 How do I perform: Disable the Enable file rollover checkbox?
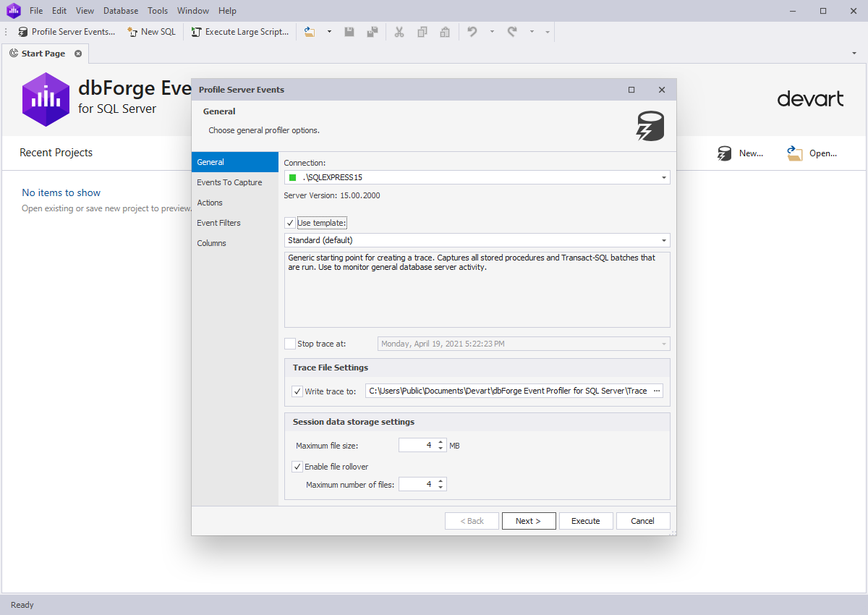tap(297, 466)
